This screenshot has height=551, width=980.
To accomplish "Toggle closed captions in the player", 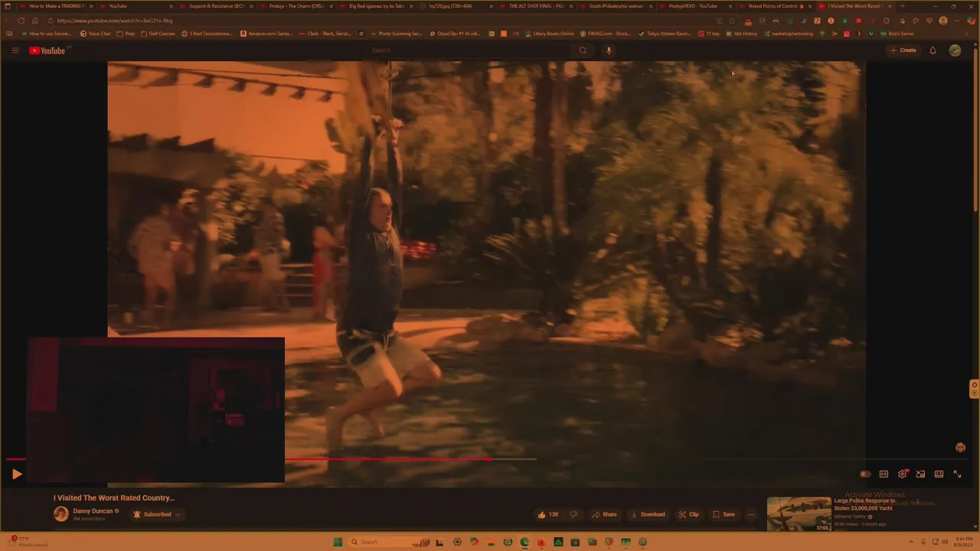I will pyautogui.click(x=884, y=474).
